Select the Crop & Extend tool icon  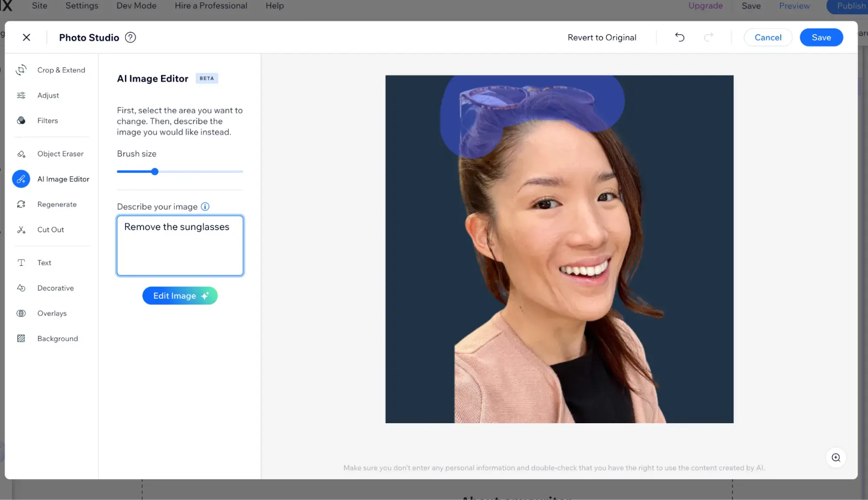(21, 70)
